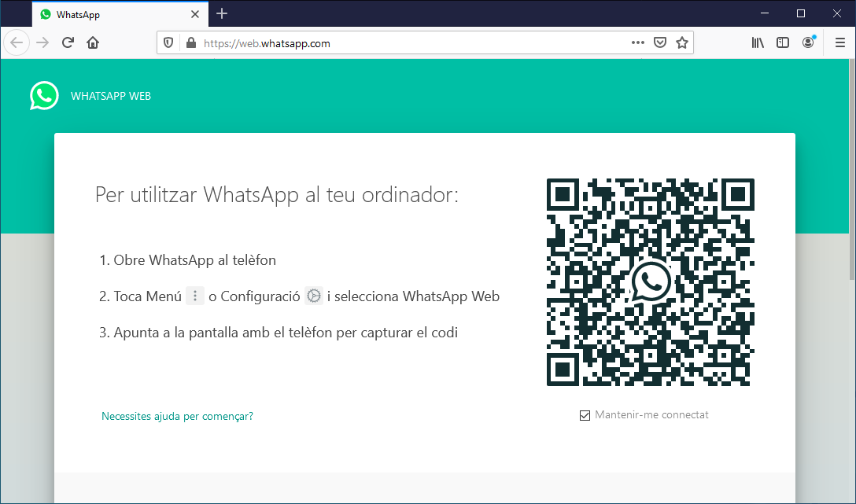This screenshot has height=504, width=856.
Task: Toggle the Firefox sidebar view
Action: [x=783, y=42]
